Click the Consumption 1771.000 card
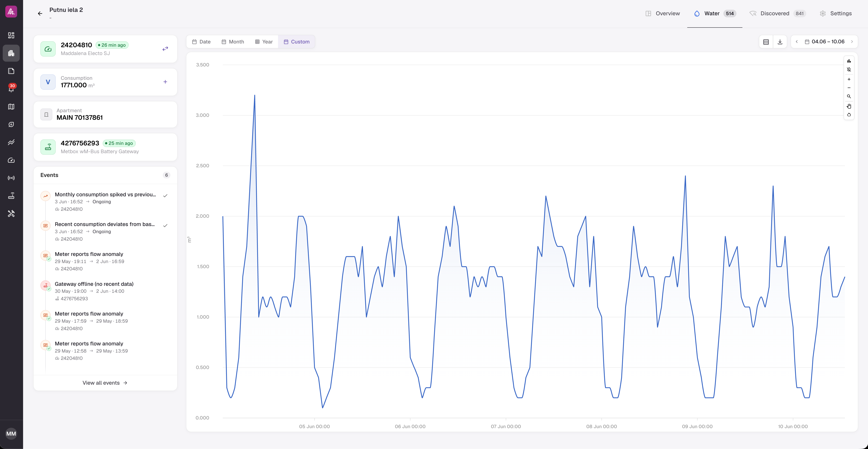Image resolution: width=868 pixels, height=449 pixels. [x=105, y=82]
